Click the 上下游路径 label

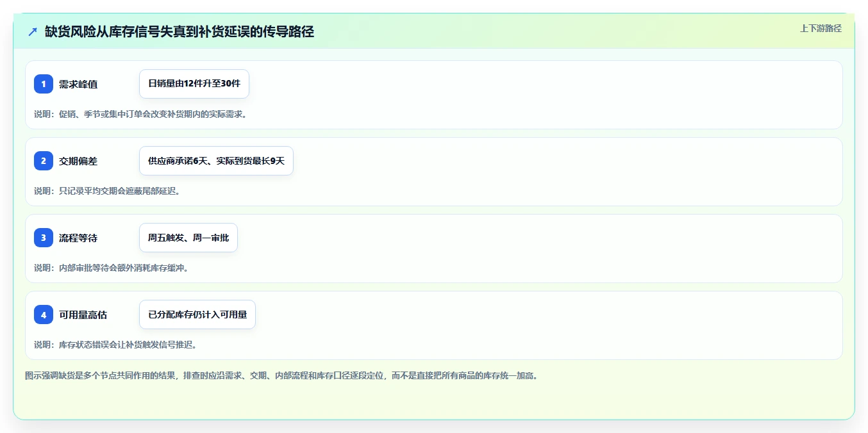coord(821,28)
